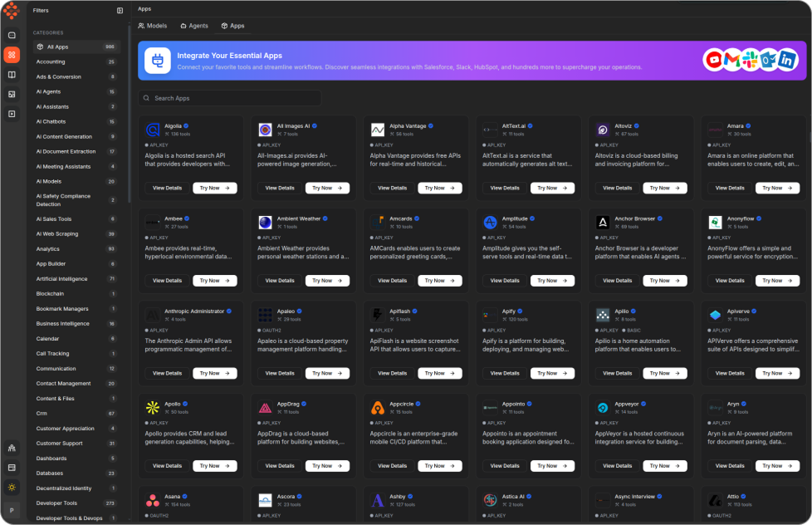Image resolution: width=812 pixels, height=525 pixels.
Task: Click the play icon in left rail
Action: (12, 113)
